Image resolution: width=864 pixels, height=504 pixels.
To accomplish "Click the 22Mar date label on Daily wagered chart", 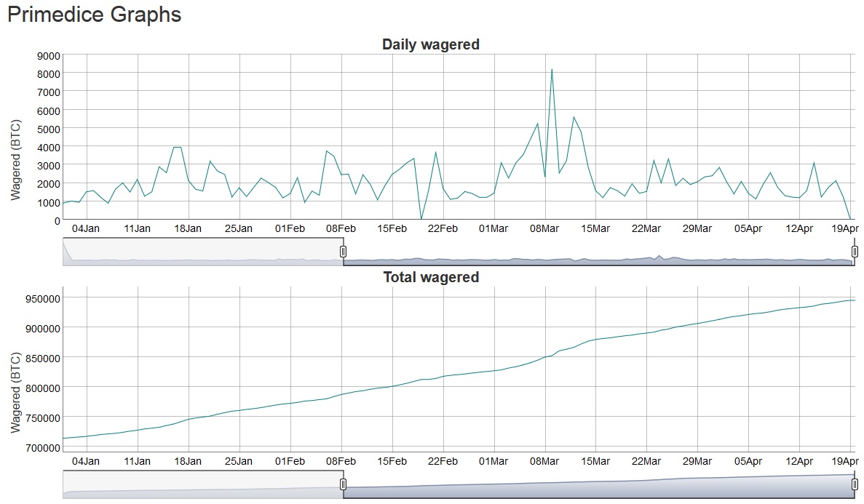I will pos(646,228).
